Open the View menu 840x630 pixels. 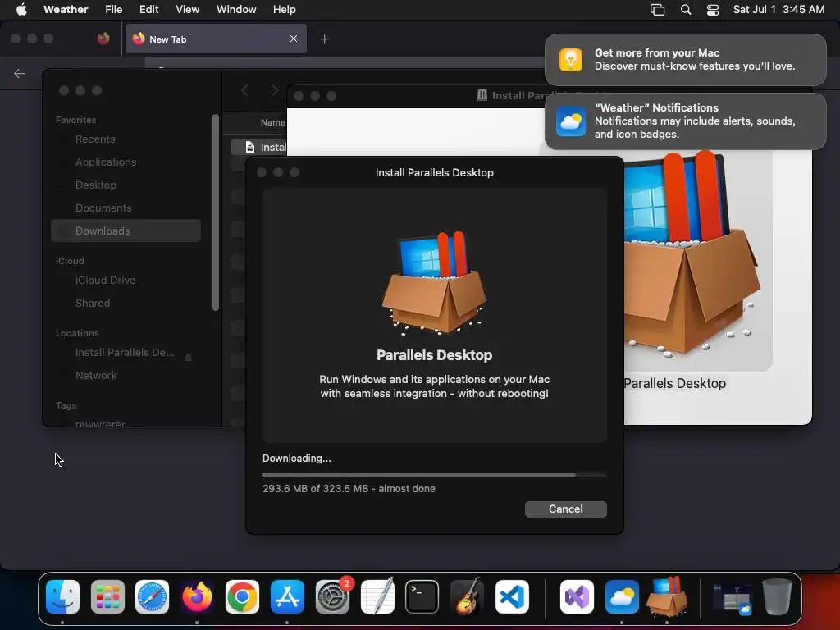(x=188, y=9)
